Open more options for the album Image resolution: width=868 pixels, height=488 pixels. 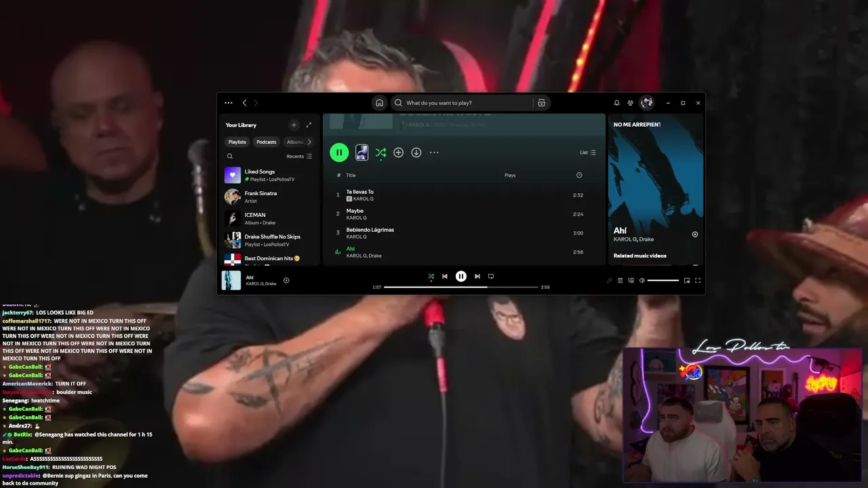tap(434, 152)
